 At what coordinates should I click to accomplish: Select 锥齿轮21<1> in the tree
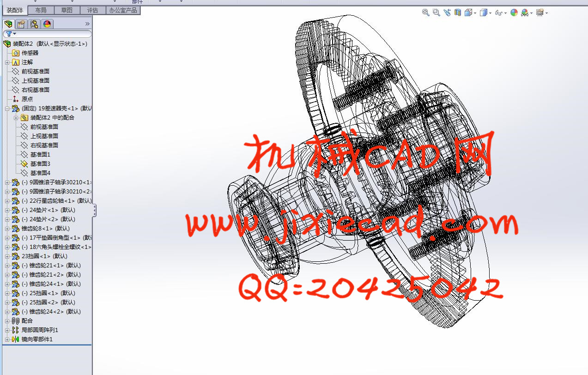point(52,266)
